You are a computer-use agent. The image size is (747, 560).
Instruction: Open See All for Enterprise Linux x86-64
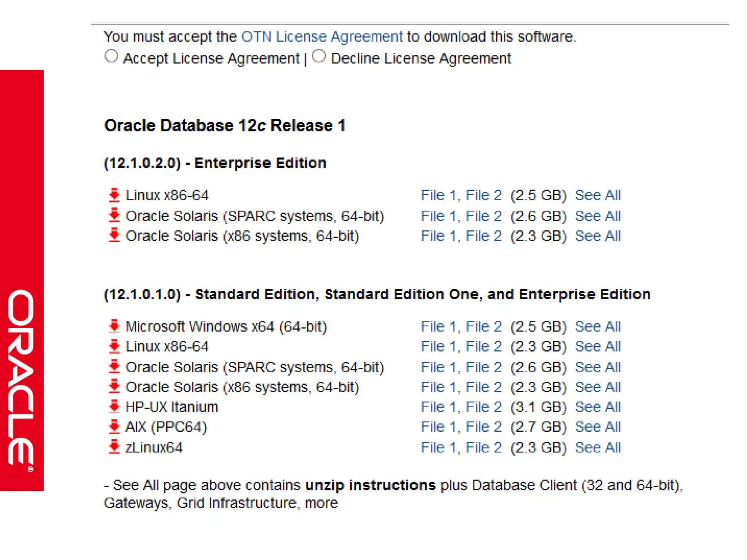click(597, 195)
